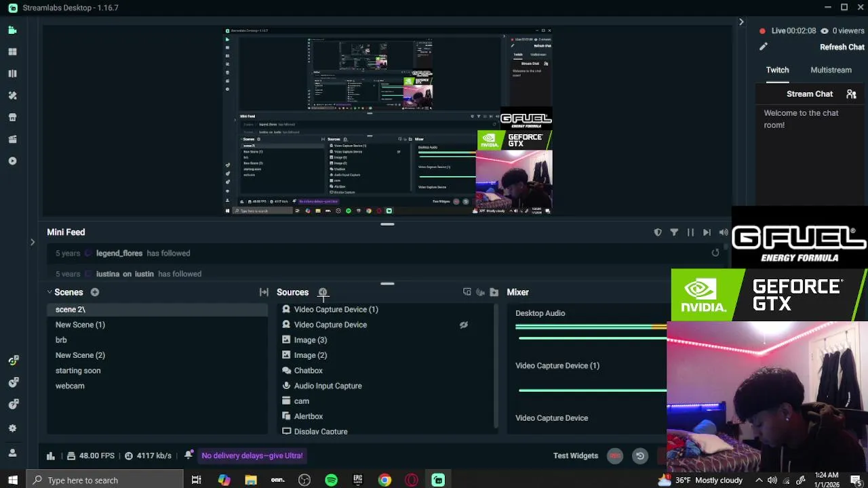Click the Add Folder icon in Sources
Image resolution: width=868 pixels, height=488 pixels.
(494, 292)
